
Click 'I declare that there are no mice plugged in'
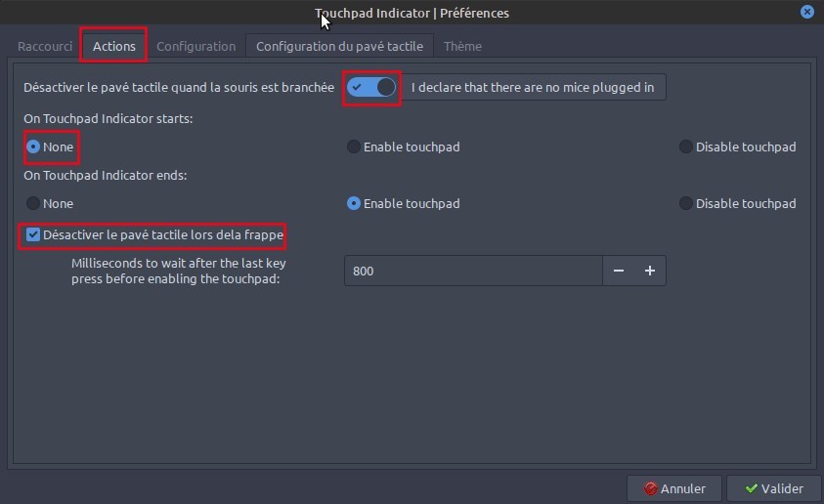tap(533, 87)
